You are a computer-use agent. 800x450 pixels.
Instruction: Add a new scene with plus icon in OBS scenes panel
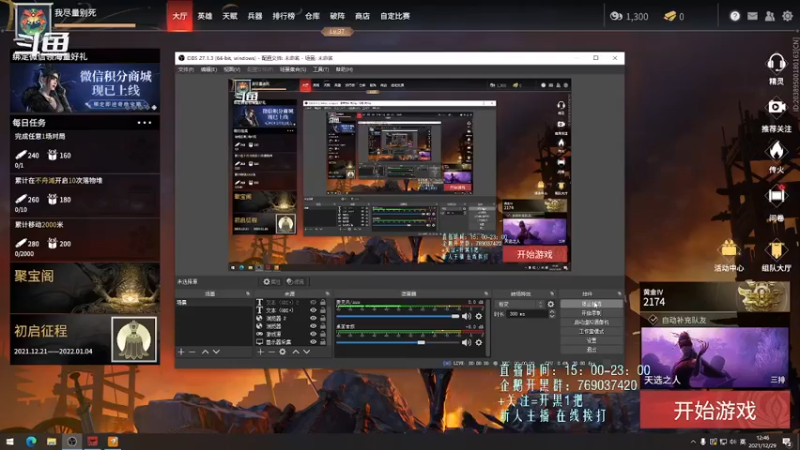pos(181,352)
